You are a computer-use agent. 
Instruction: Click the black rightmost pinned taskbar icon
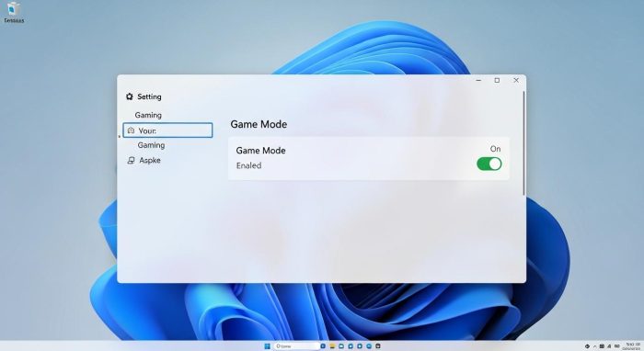(x=378, y=346)
